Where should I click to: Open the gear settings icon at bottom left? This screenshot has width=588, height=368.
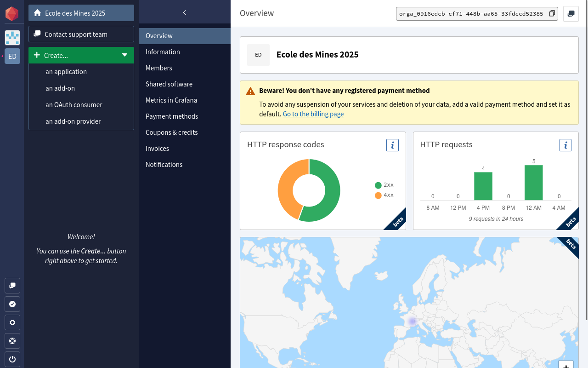click(12, 322)
